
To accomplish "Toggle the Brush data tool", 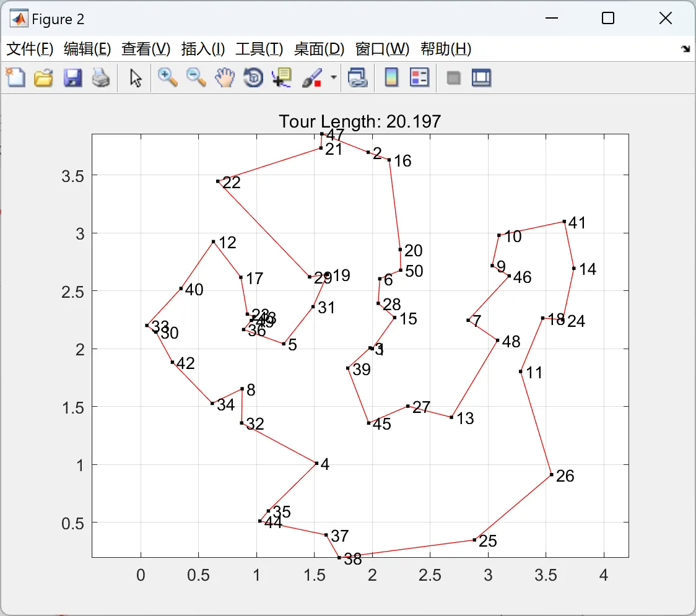I will [x=312, y=77].
